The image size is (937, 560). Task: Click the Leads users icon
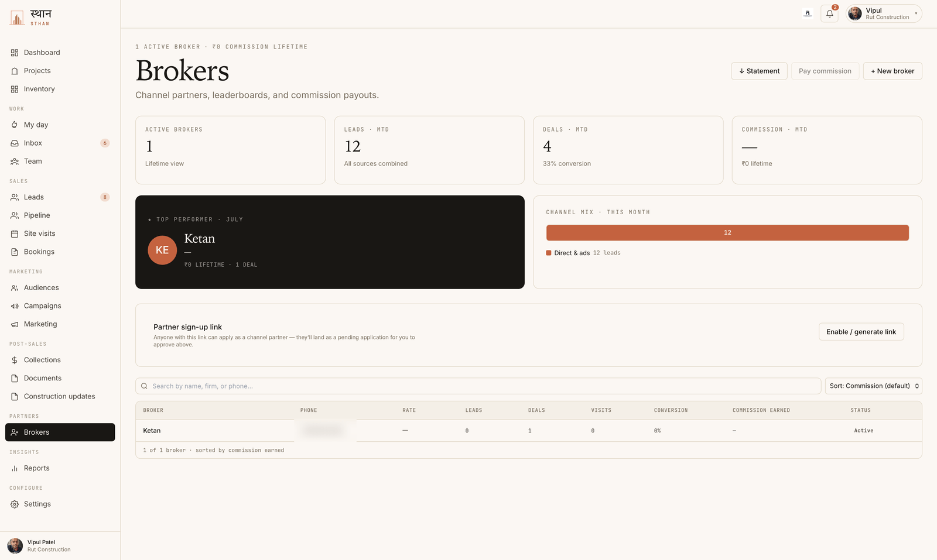pyautogui.click(x=15, y=197)
